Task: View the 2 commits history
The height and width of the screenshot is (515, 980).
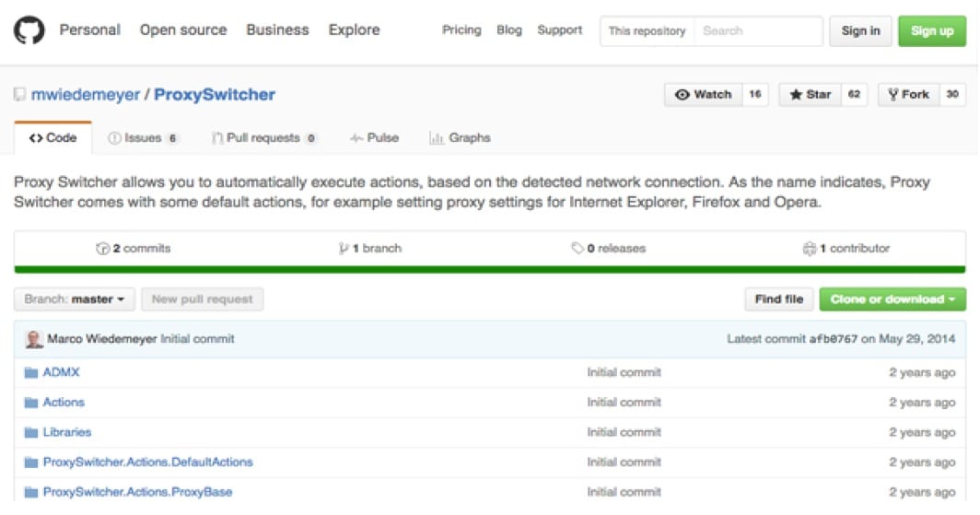Action: [x=134, y=249]
